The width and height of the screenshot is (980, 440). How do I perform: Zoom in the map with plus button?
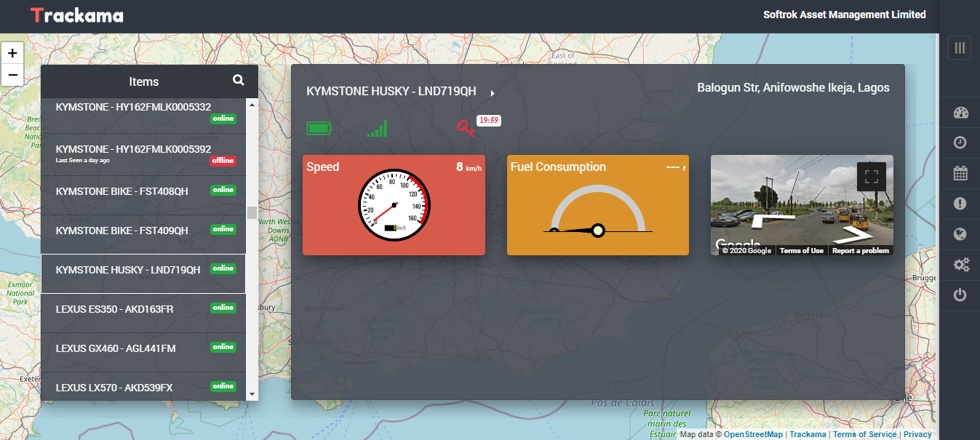(12, 54)
